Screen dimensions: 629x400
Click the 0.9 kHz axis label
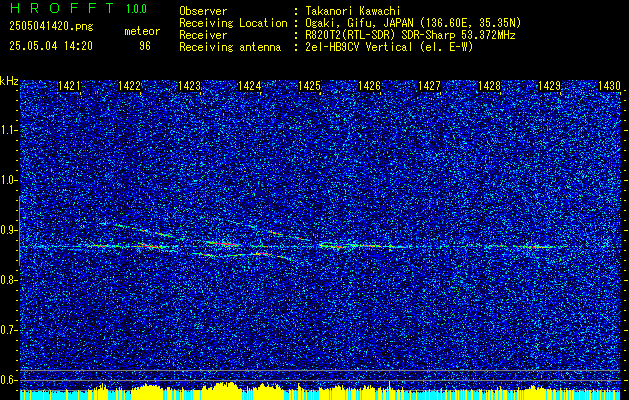click(x=8, y=230)
